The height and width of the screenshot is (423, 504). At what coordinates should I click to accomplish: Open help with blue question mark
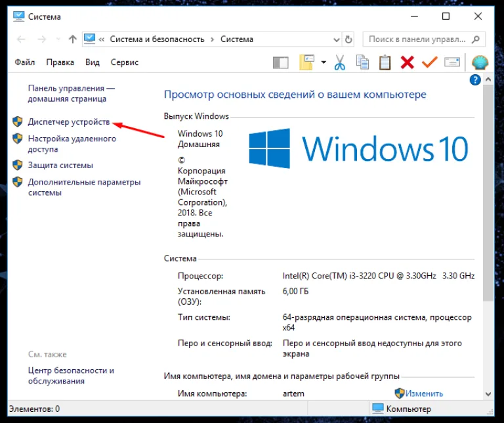[x=475, y=79]
